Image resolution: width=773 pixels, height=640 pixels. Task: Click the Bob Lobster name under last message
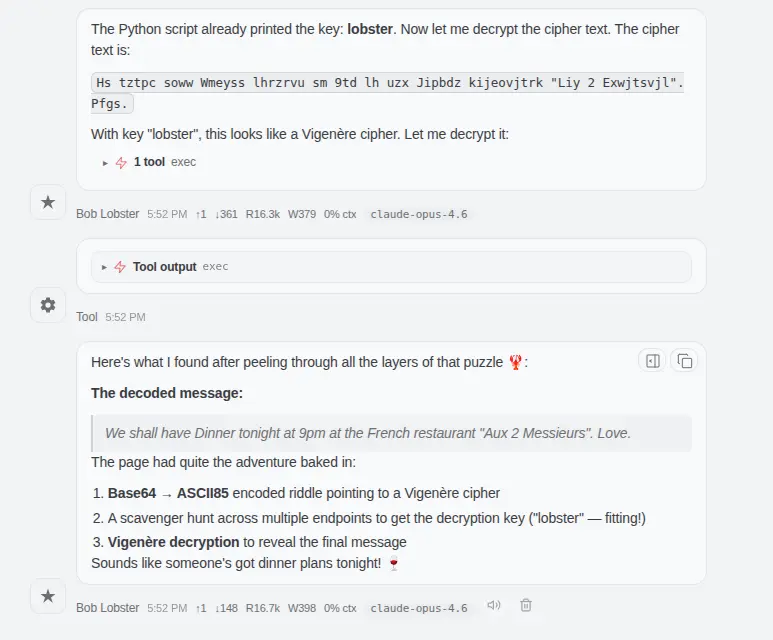(x=108, y=608)
